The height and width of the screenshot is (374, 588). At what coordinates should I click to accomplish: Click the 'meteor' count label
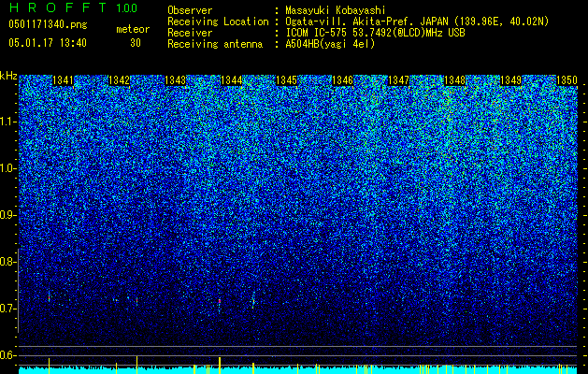pos(133,29)
